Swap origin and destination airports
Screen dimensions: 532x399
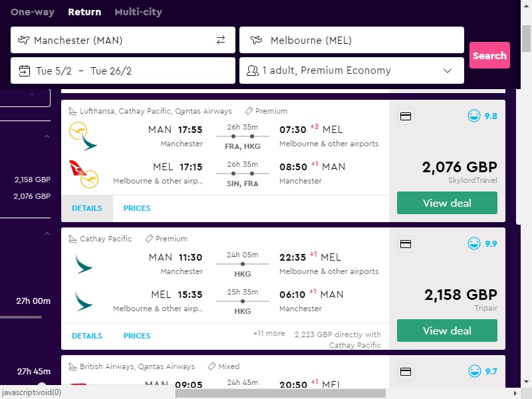pos(221,40)
